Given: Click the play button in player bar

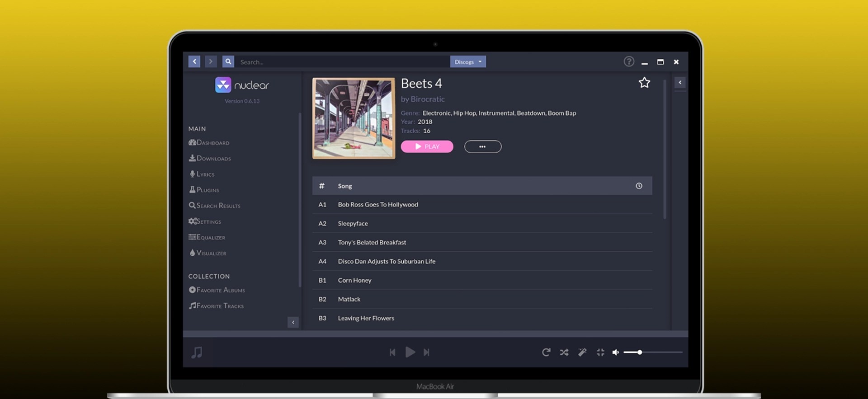Looking at the screenshot, I should coord(410,352).
